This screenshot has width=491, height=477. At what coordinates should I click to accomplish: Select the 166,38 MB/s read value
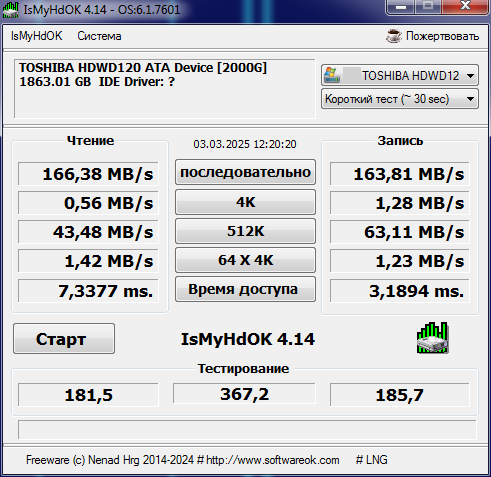[x=88, y=174]
